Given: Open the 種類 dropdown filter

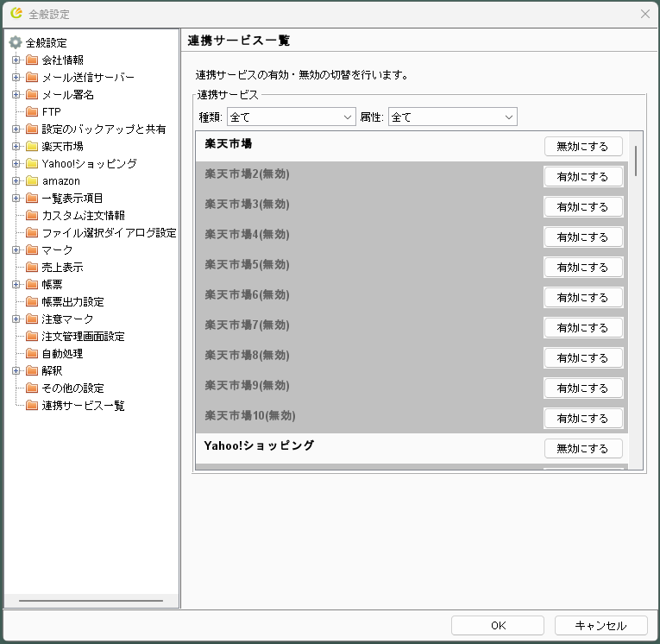Looking at the screenshot, I should point(291,117).
